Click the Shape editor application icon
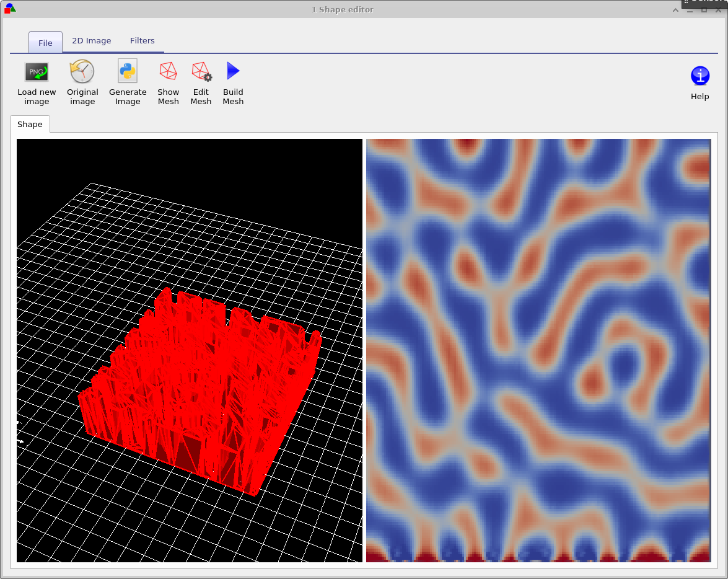Viewport: 728px width, 579px height. click(9, 9)
